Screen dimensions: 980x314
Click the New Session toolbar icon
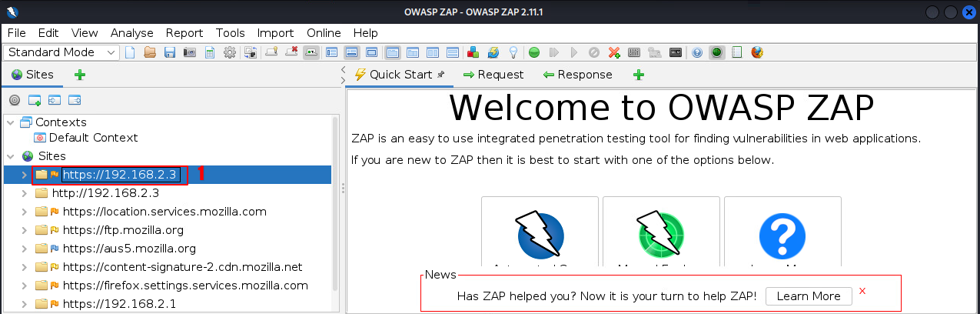click(130, 52)
